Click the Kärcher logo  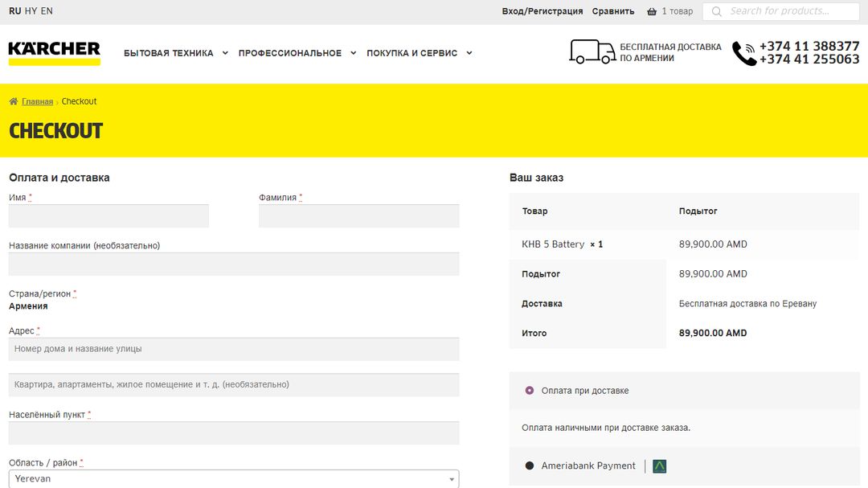pos(55,53)
